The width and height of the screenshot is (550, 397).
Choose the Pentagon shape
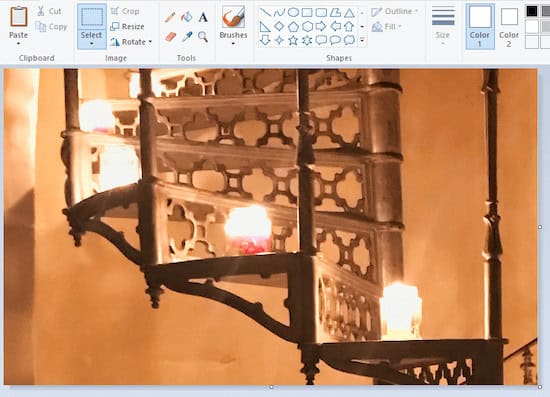[293, 27]
